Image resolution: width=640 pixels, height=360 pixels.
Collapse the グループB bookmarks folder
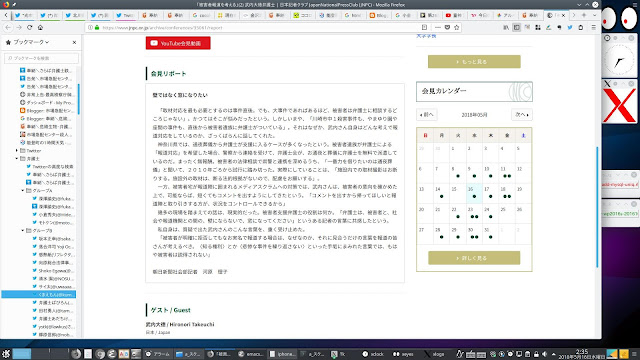click(x=23, y=231)
